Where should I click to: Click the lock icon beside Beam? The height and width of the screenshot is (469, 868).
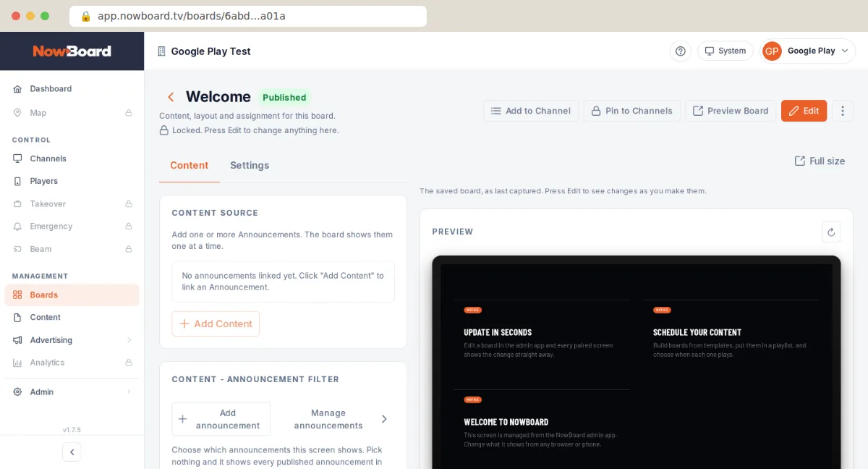point(129,249)
